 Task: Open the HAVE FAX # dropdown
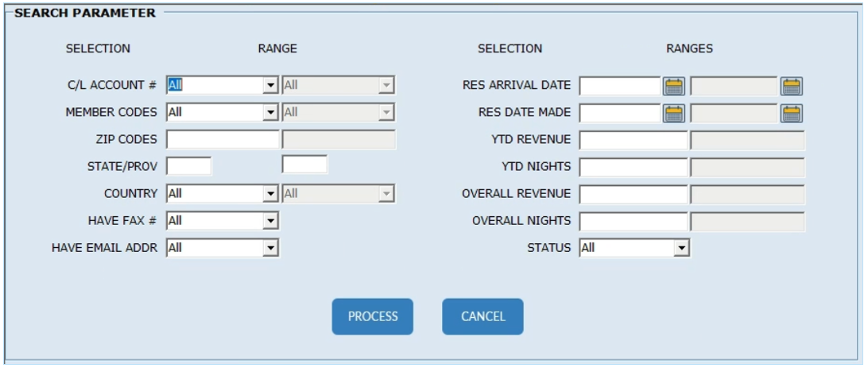[x=270, y=221]
